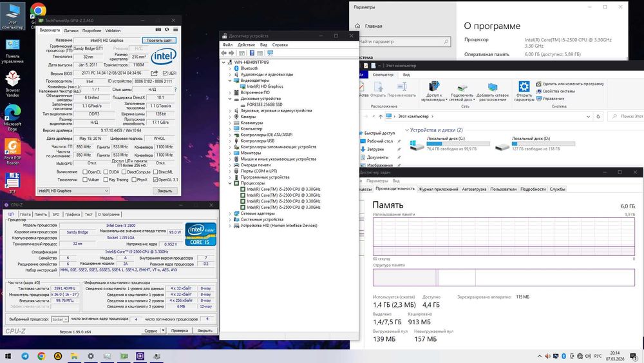Toggle the DirectCompute checkbox

124,172
